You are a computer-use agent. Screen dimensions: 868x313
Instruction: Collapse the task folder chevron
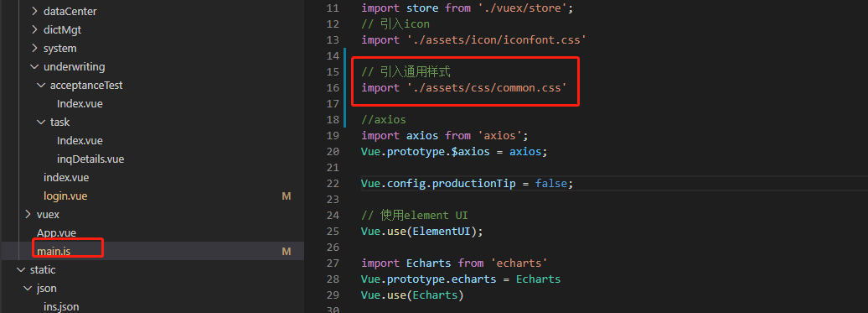[x=42, y=122]
